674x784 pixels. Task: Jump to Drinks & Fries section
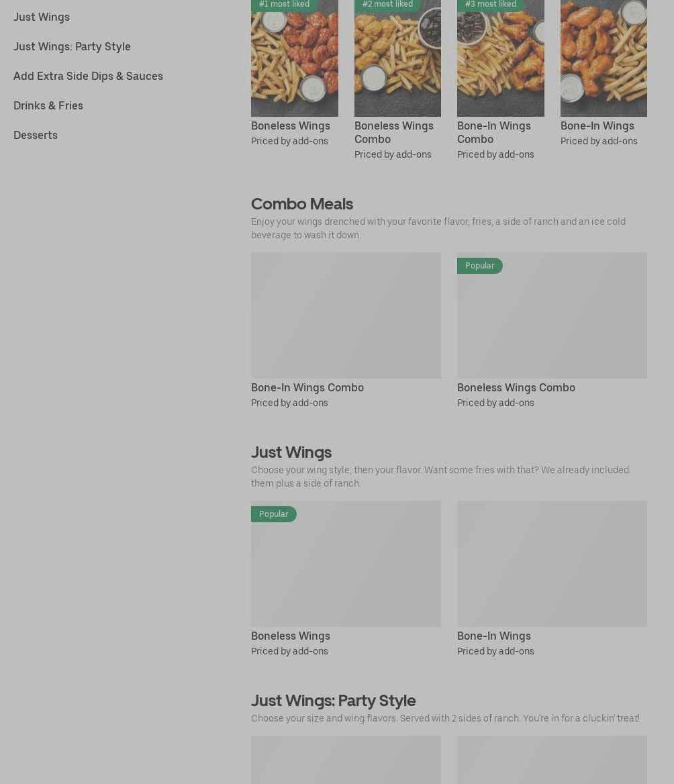[x=48, y=105]
